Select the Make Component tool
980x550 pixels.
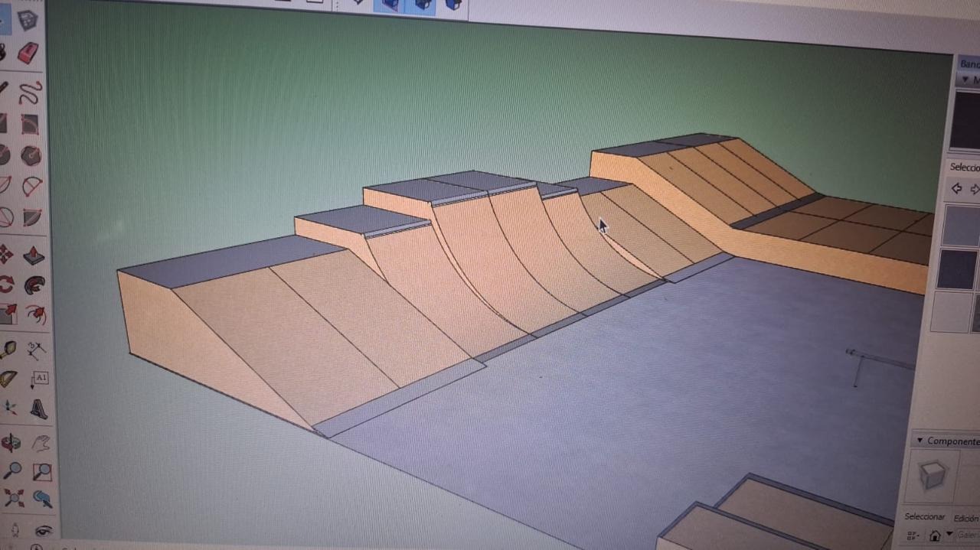tap(28, 21)
